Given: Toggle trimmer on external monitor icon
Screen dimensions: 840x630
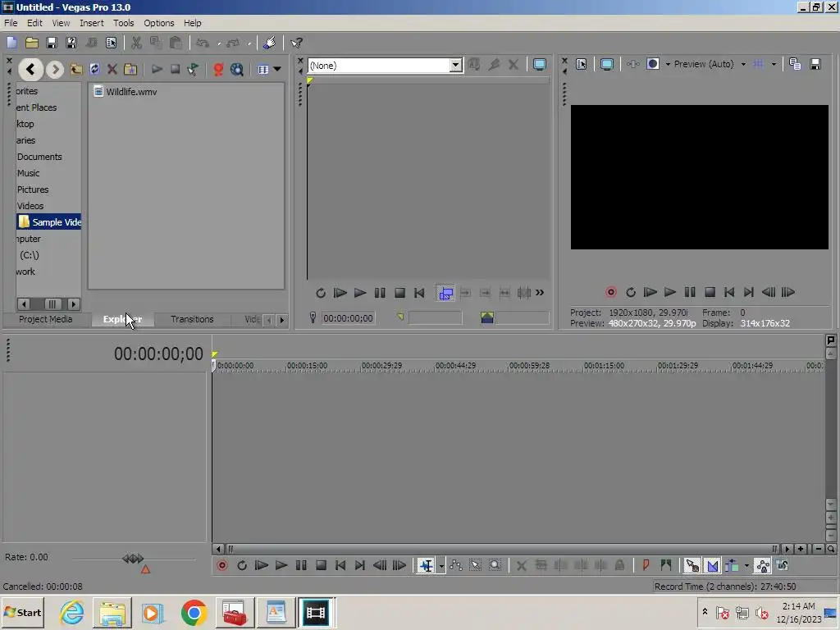Looking at the screenshot, I should click(x=540, y=65).
